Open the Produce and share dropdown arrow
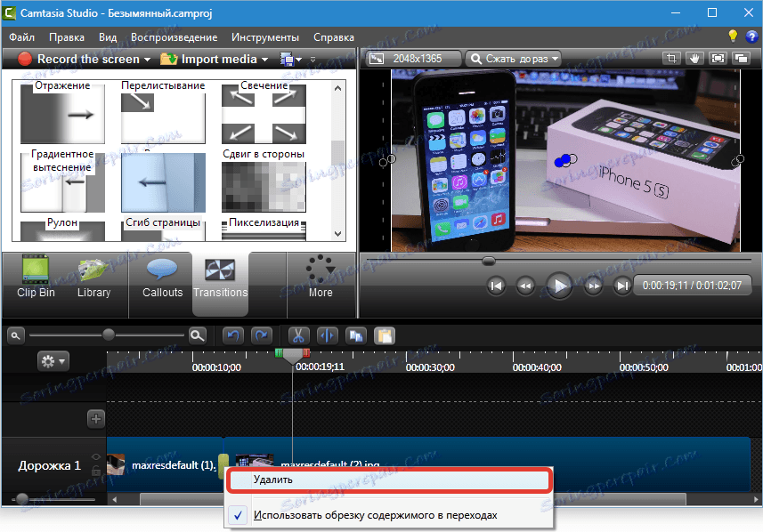 (299, 60)
